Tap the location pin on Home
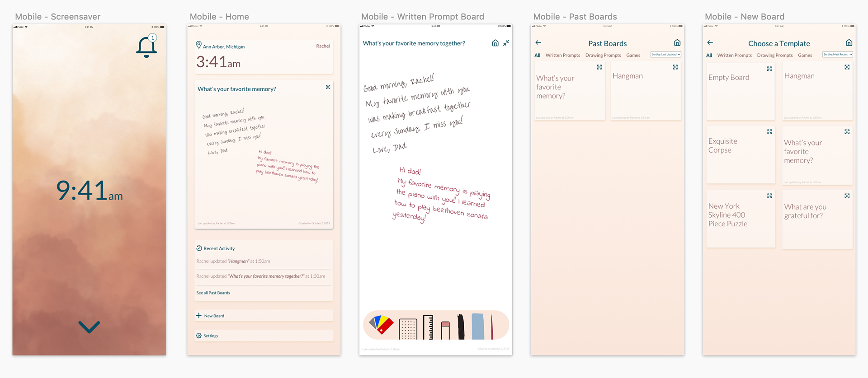 (x=198, y=45)
